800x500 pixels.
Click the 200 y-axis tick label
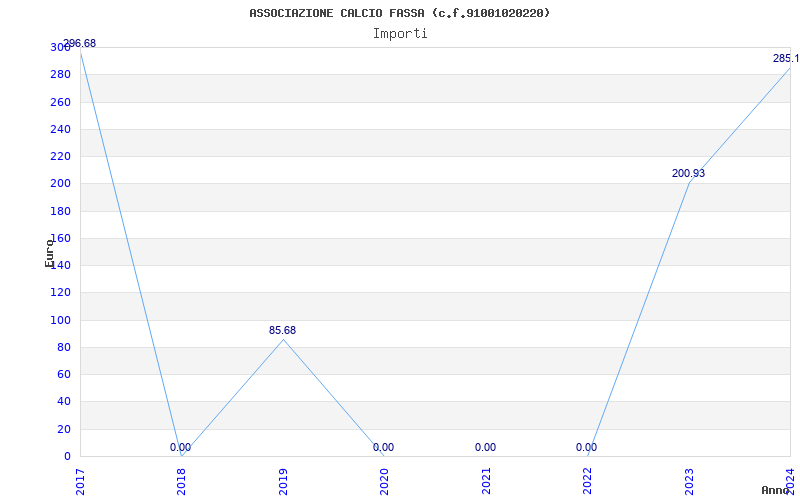[x=60, y=184]
